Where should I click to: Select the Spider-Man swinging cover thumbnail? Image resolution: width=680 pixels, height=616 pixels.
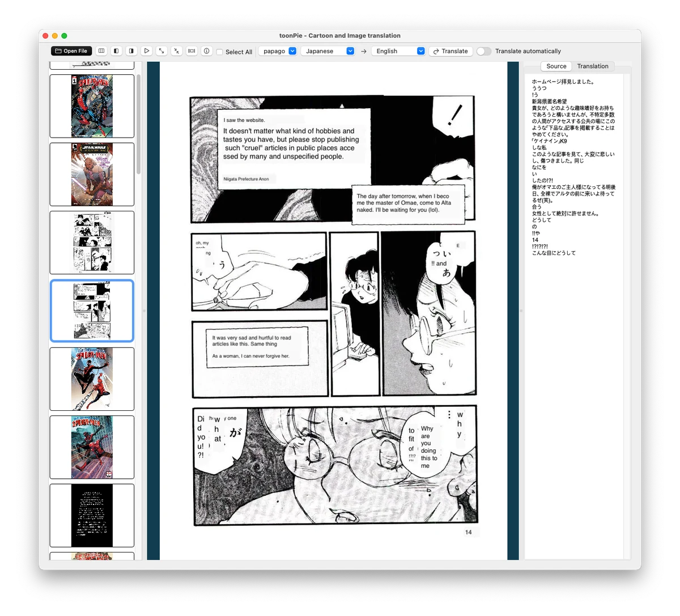click(x=92, y=379)
